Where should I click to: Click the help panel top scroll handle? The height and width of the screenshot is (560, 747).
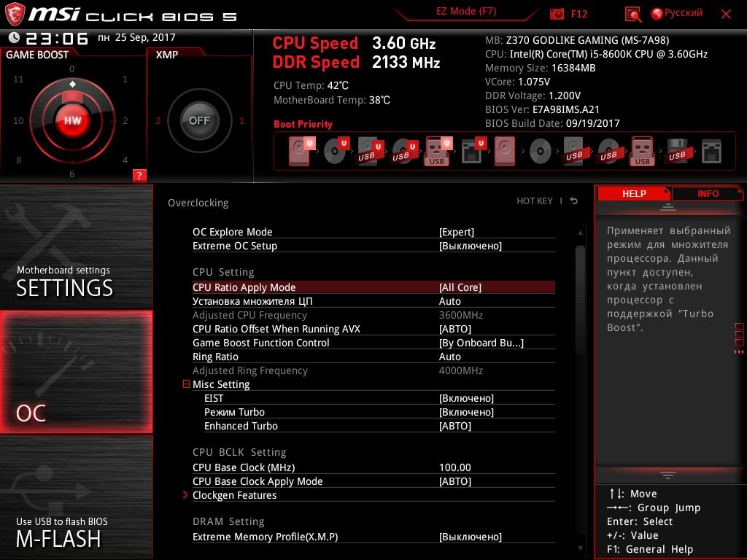pos(668,207)
